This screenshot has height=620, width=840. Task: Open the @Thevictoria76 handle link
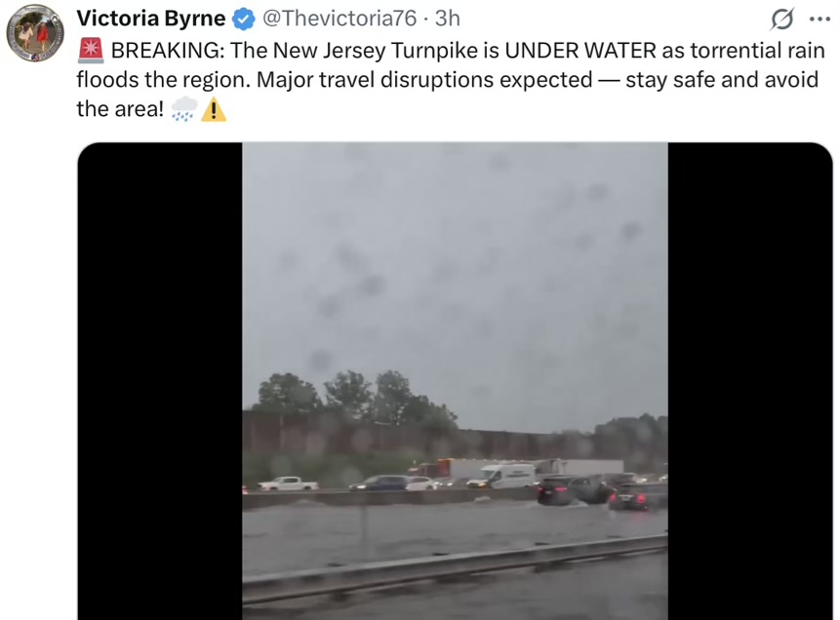click(x=340, y=19)
